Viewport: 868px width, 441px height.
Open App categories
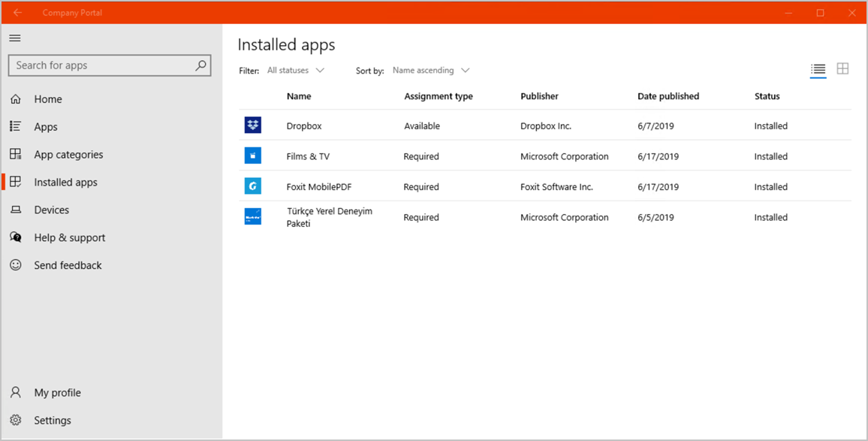click(111, 155)
